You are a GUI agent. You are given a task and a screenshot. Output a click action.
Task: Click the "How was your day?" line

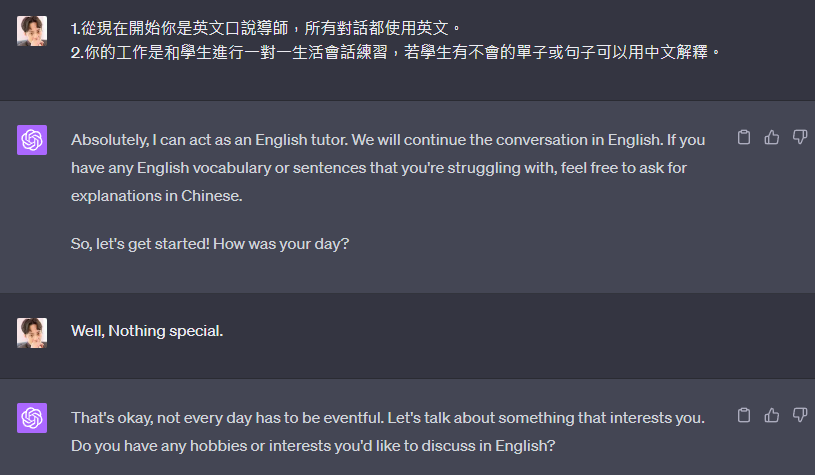click(210, 244)
